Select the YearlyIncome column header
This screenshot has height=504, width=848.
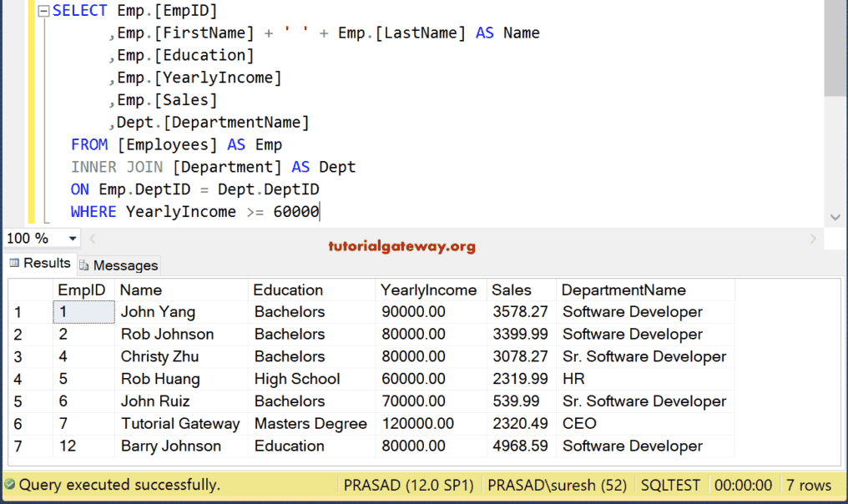point(429,290)
